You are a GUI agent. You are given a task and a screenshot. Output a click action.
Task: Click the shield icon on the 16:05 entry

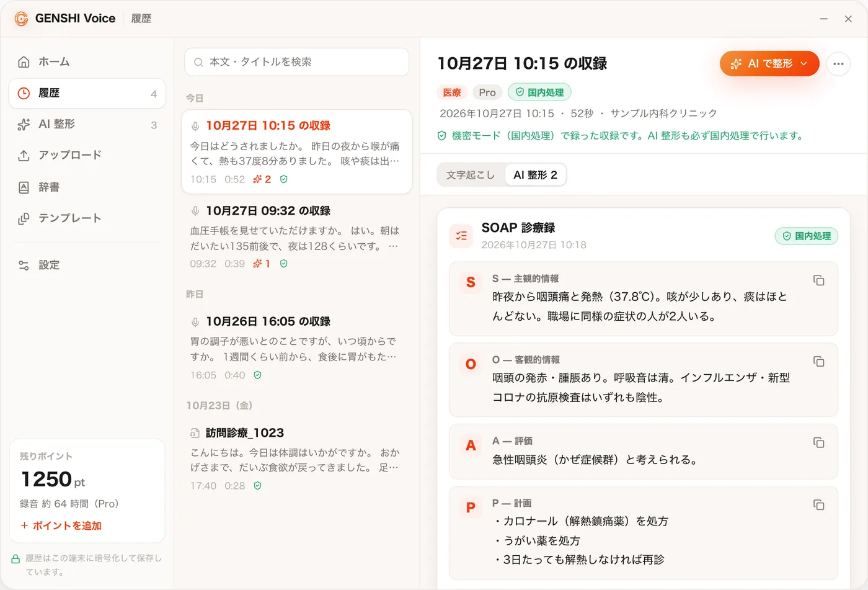tap(257, 375)
